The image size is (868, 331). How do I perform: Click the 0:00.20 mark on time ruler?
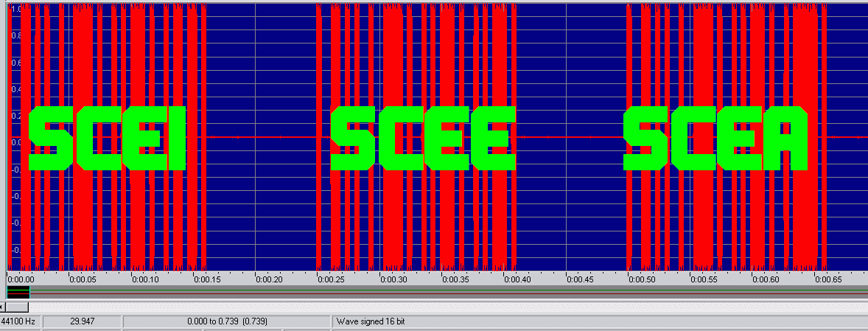point(269,279)
